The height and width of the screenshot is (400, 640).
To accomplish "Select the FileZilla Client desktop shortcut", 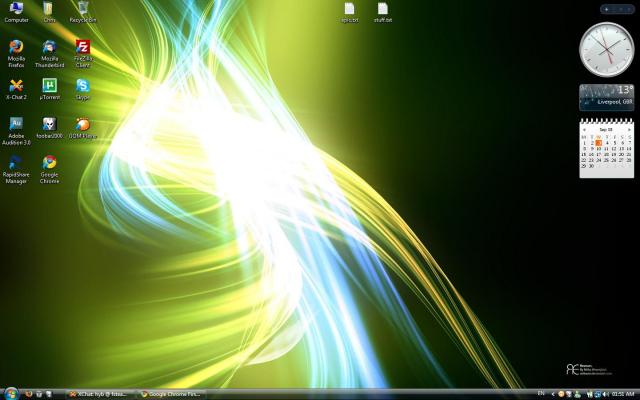I will pyautogui.click(x=82, y=54).
